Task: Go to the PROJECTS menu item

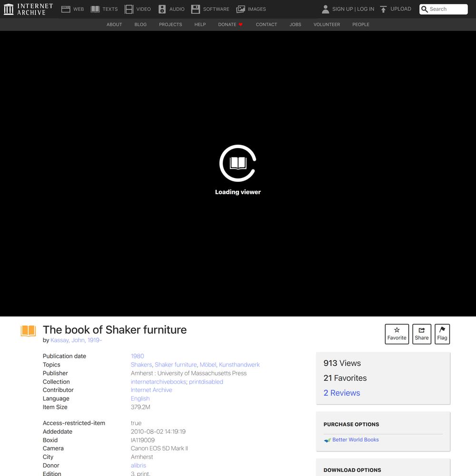Action: coord(170,25)
